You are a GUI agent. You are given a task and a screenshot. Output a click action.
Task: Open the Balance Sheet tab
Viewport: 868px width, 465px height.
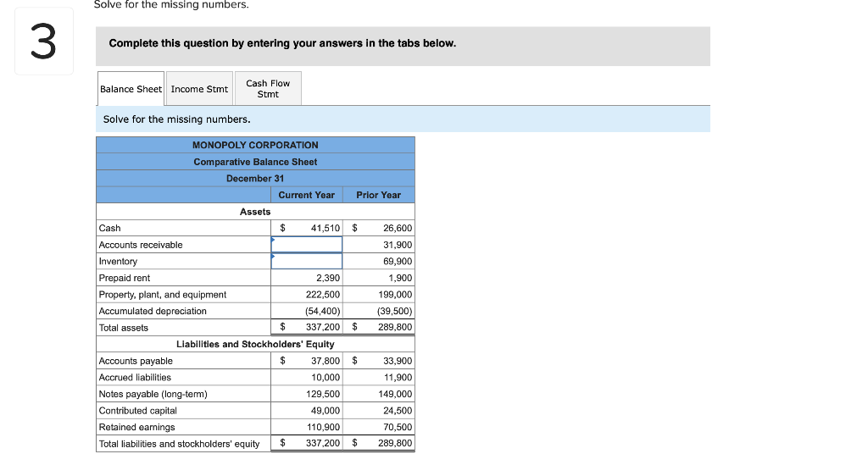[x=131, y=88]
